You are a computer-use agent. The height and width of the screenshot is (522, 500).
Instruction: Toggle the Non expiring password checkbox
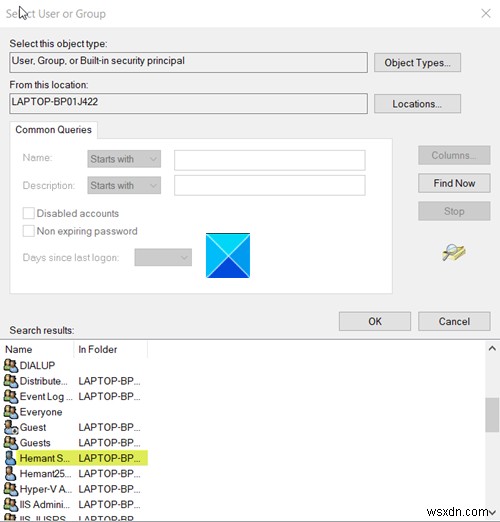coord(28,231)
